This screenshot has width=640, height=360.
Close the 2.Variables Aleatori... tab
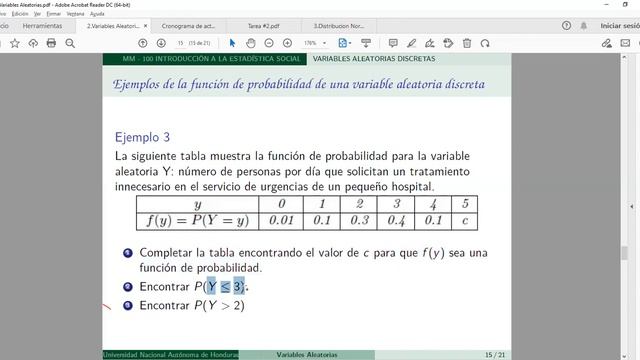coord(145,26)
